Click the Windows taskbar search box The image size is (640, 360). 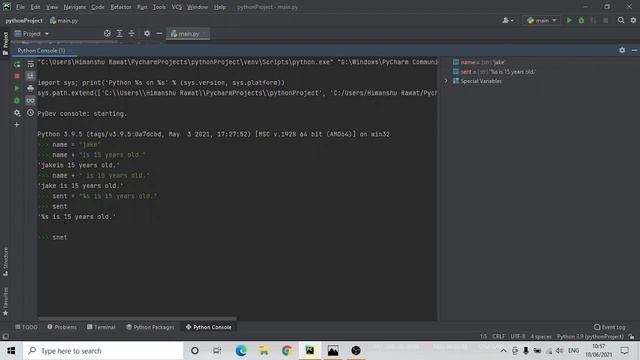coord(103,351)
